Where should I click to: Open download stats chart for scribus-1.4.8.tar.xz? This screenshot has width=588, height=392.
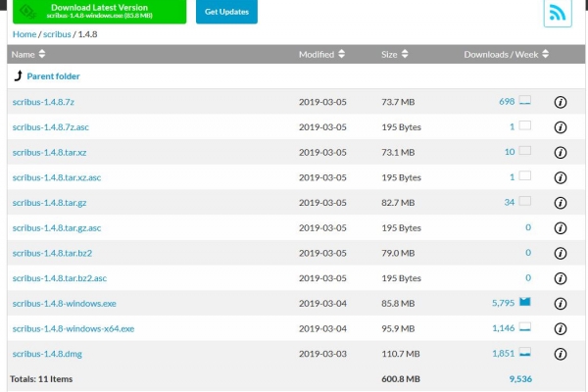click(x=525, y=151)
